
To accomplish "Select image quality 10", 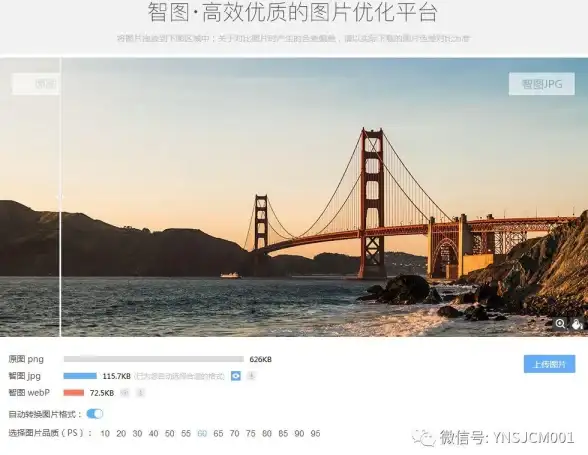I will 105,434.
